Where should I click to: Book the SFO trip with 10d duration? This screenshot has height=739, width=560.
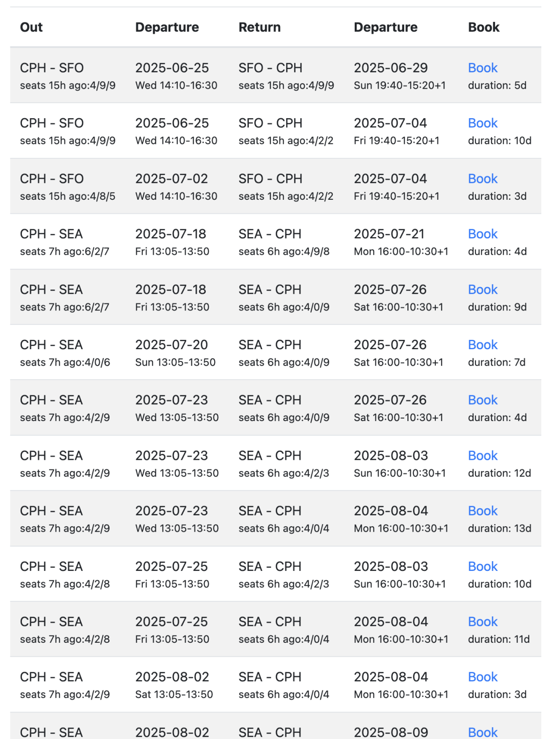point(483,123)
